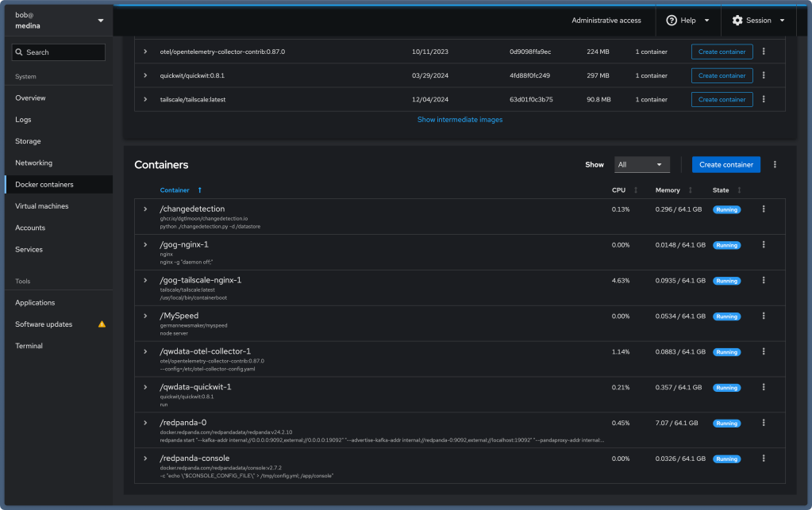Click Show intermediate images link
Viewport: 812px width, 510px height.
tap(460, 120)
